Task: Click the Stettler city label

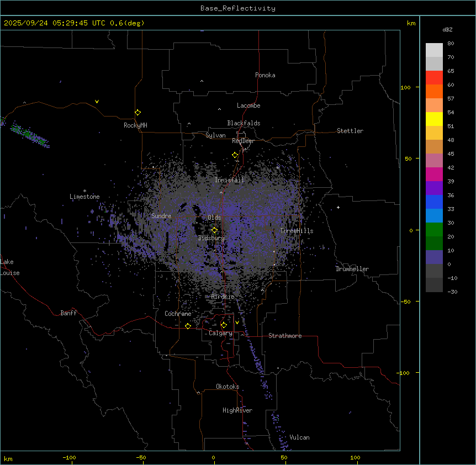Action: pyautogui.click(x=350, y=131)
